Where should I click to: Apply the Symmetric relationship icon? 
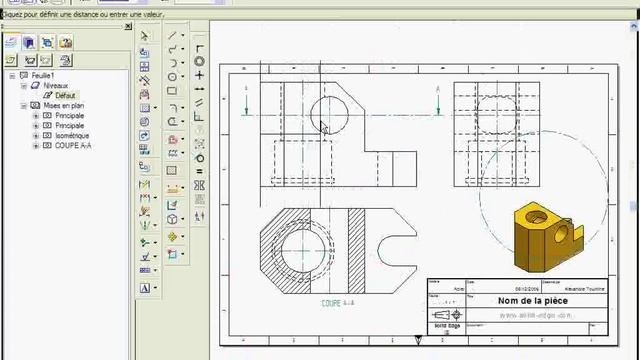199,185
